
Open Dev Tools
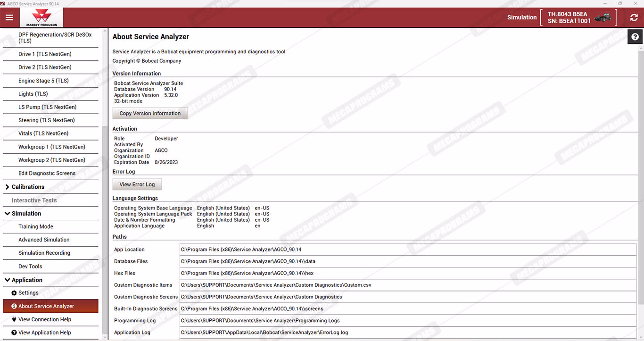[x=51, y=266]
